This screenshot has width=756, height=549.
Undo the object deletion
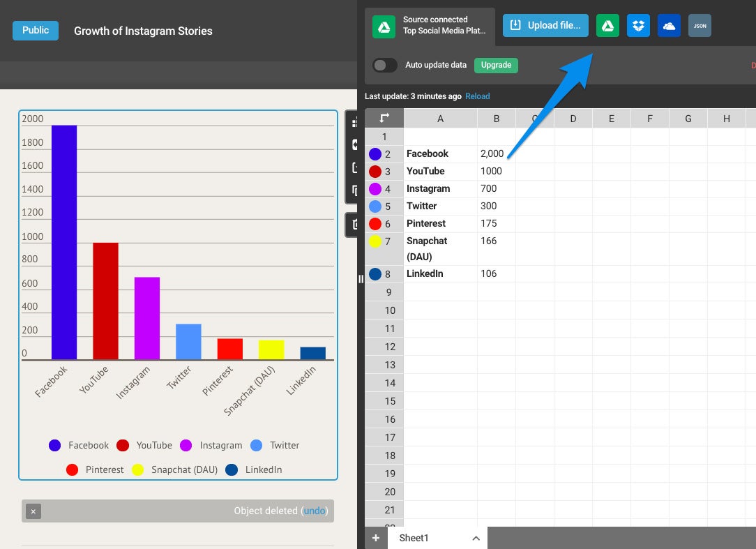315,511
